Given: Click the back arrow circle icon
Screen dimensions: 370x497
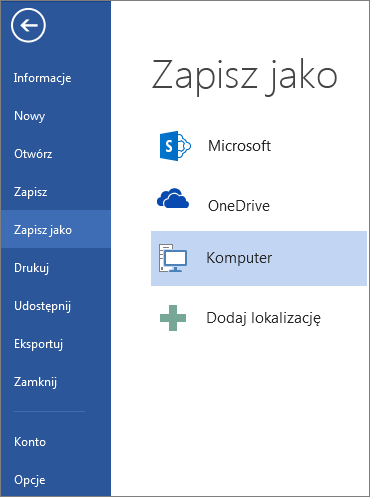Looking at the screenshot, I should 28,25.
